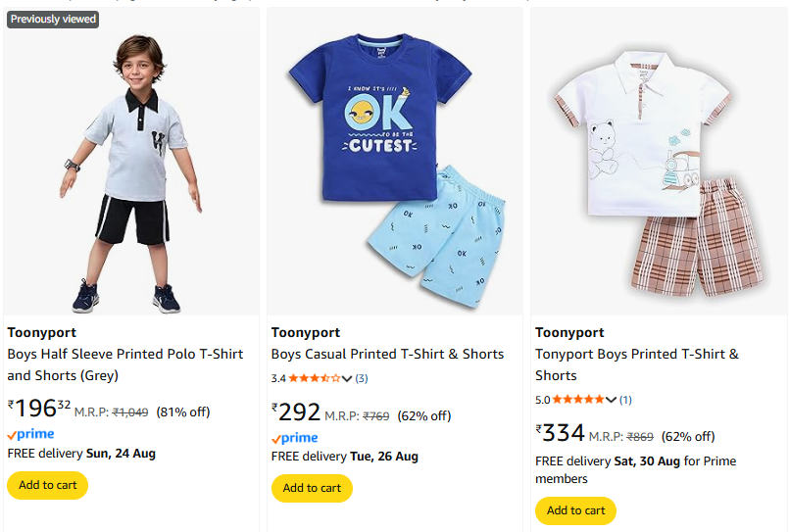The image size is (789, 532).
Task: Click the Previously viewed badge
Action: 53,19
